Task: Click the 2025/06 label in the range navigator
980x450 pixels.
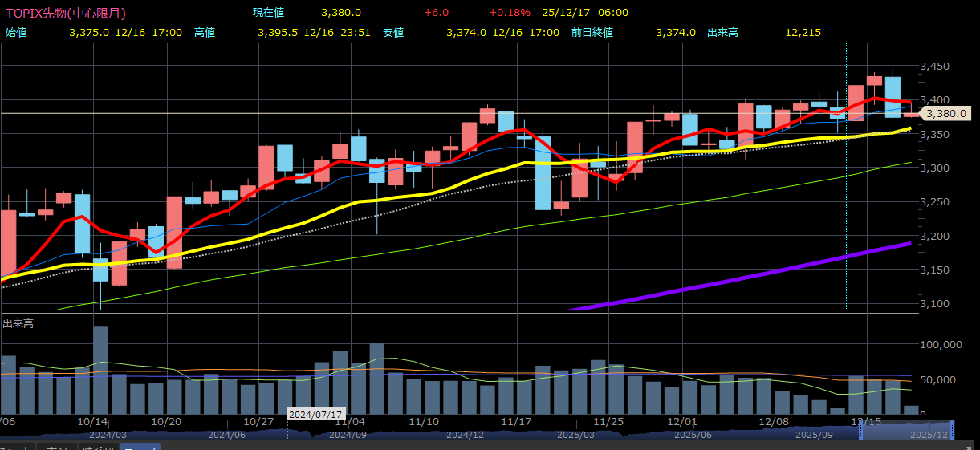Action: [694, 434]
